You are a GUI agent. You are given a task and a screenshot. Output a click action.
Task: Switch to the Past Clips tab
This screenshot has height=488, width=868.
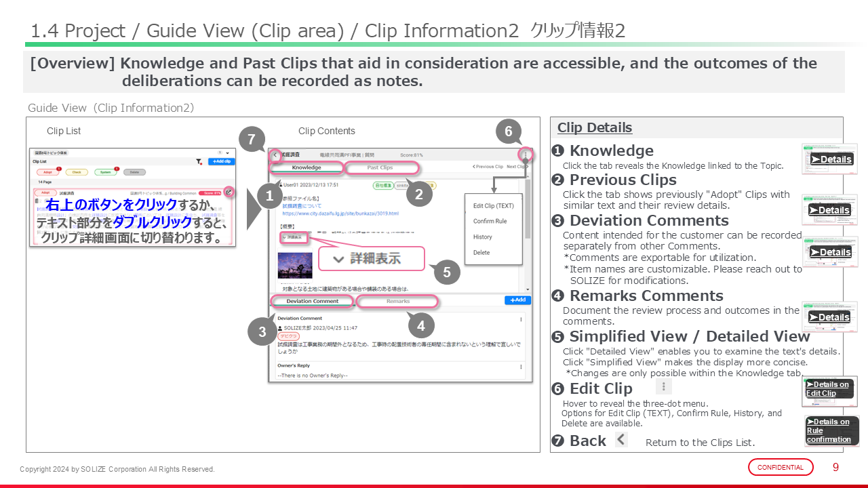coord(380,167)
